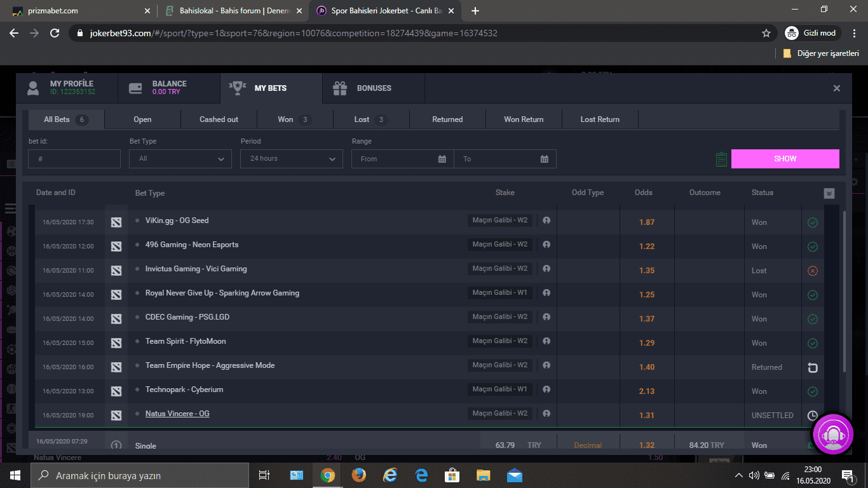Click won checkmark for Technopark row
Viewport: 868px width, 488px height.
tap(812, 391)
